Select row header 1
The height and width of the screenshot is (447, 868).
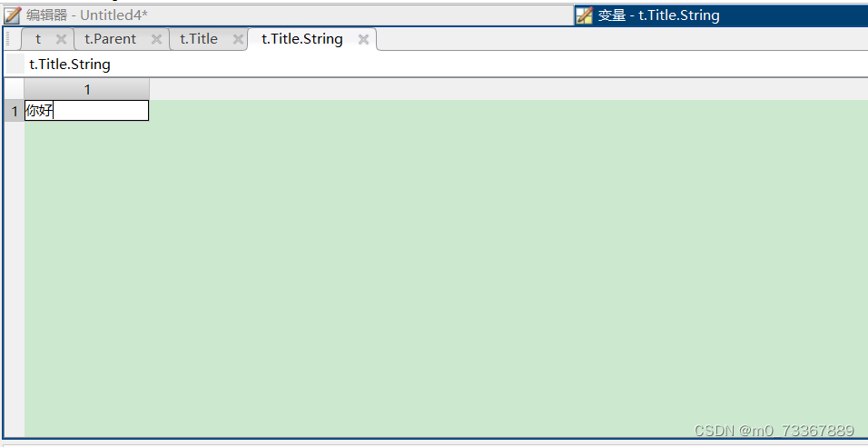15,111
